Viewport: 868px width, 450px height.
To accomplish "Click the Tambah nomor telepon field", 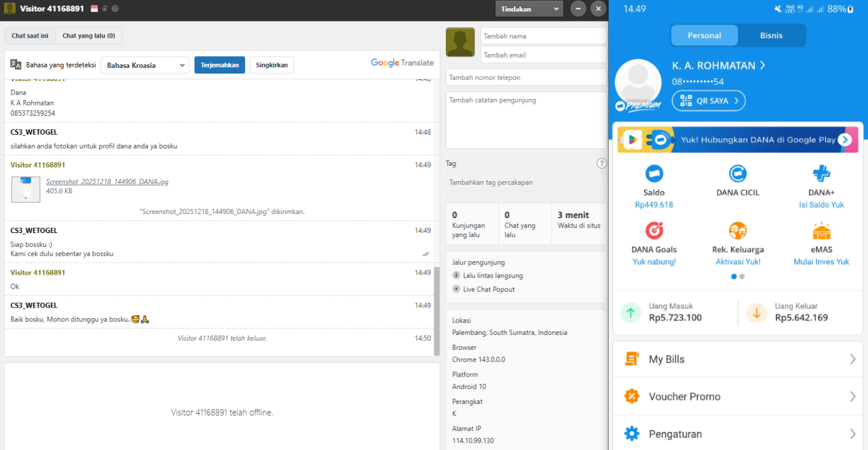I will tap(526, 77).
